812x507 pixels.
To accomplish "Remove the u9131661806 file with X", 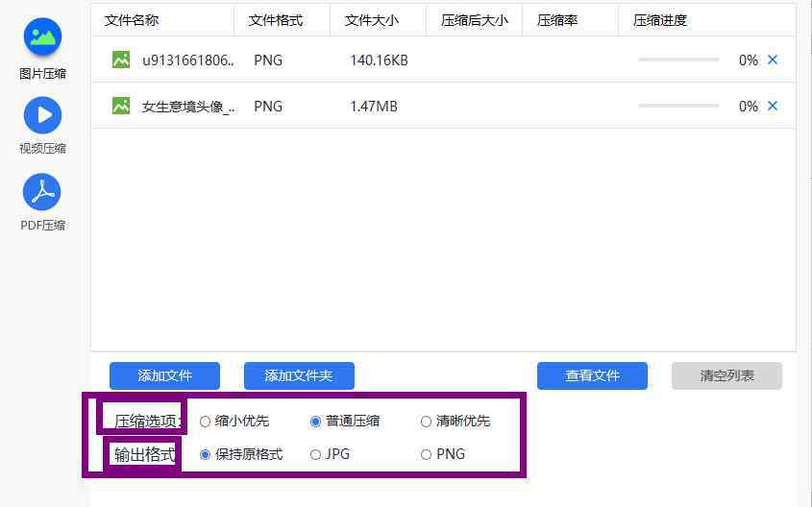I will pos(773,60).
